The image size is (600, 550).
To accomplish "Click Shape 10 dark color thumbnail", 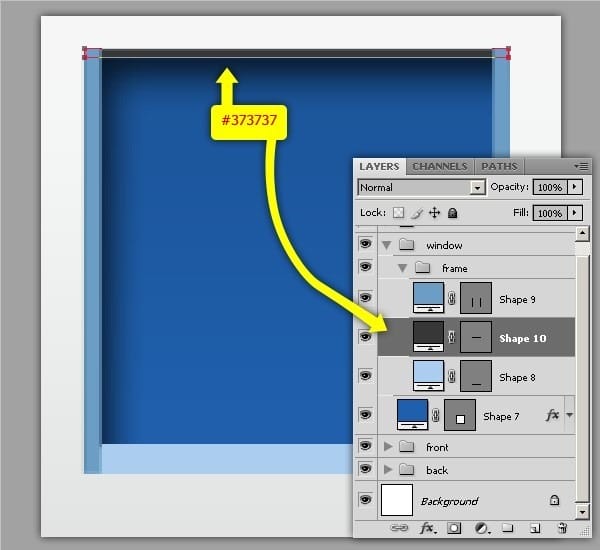I will click(x=429, y=337).
